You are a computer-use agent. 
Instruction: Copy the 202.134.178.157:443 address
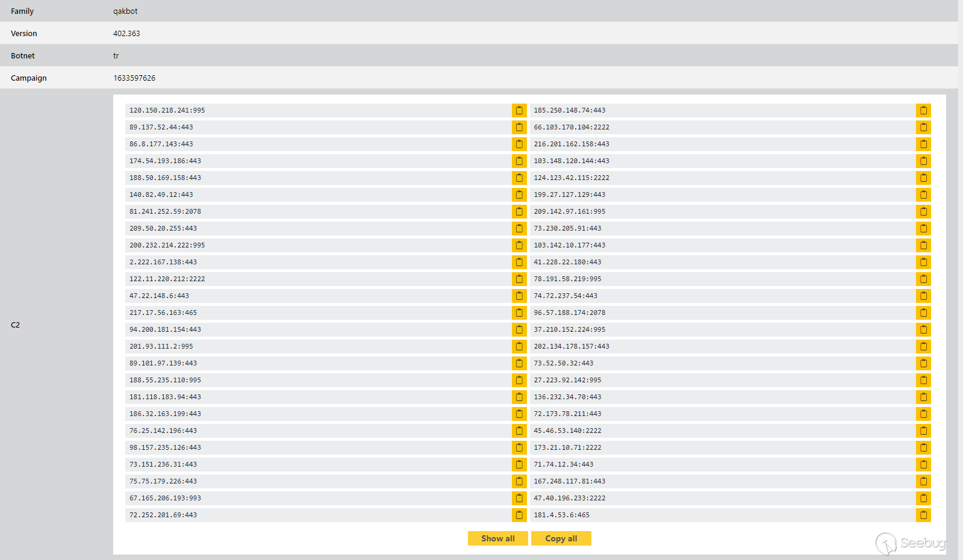pyautogui.click(x=923, y=346)
